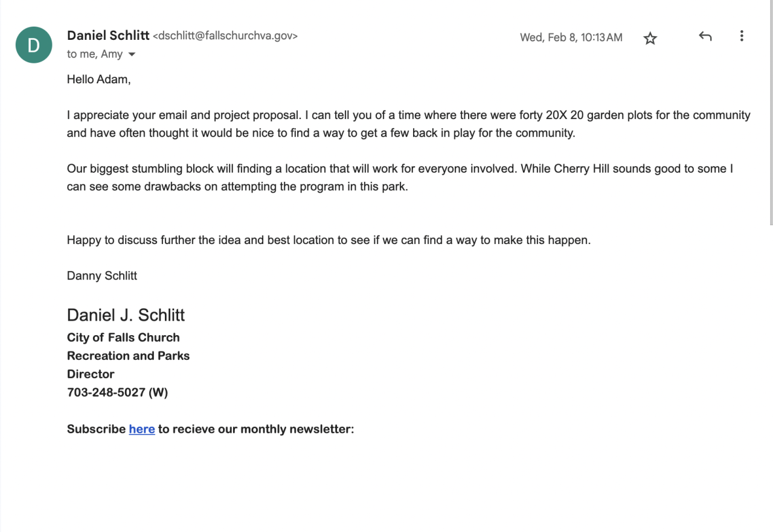Viewport: 773px width, 532px height.
Task: Click the 'Director' title in signature
Action: click(x=91, y=374)
